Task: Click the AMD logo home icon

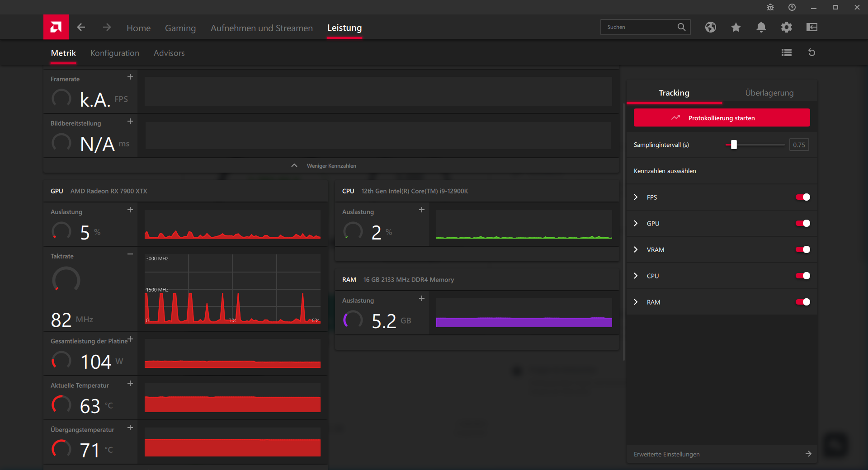Action: tap(56, 27)
